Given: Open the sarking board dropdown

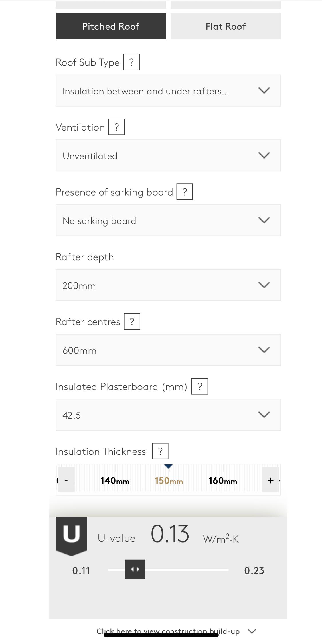Looking at the screenshot, I should 168,220.
